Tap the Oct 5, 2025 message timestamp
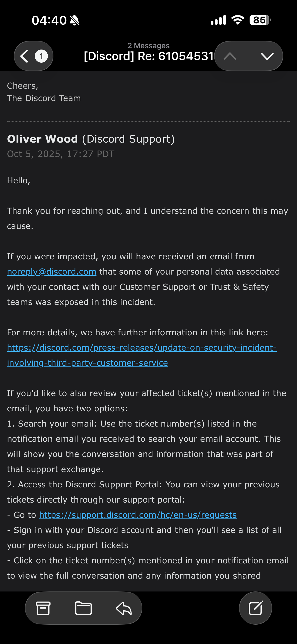The width and height of the screenshot is (297, 644). point(61,154)
